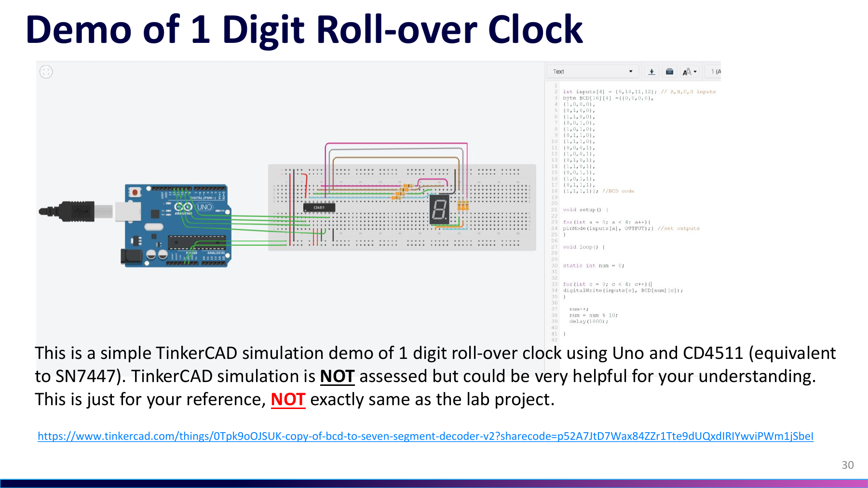The height and width of the screenshot is (488, 868).
Task: Click the void setup() code line
Action: coord(585,210)
